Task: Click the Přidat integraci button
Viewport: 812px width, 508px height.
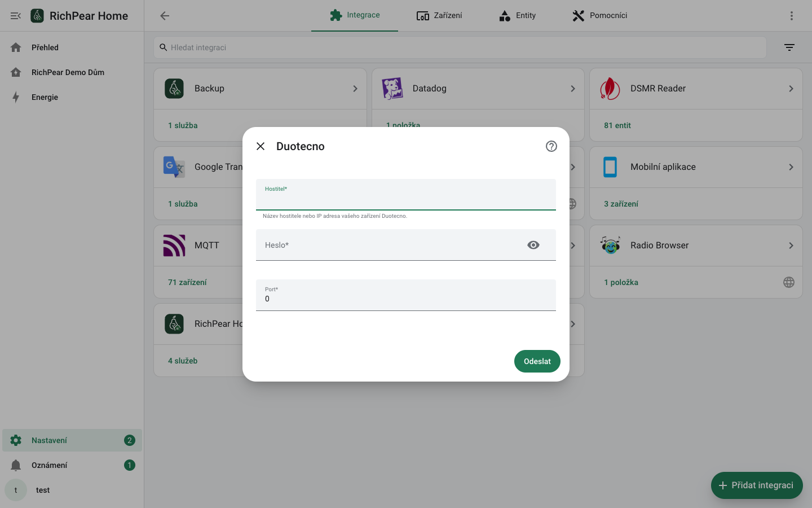Action: click(757, 485)
